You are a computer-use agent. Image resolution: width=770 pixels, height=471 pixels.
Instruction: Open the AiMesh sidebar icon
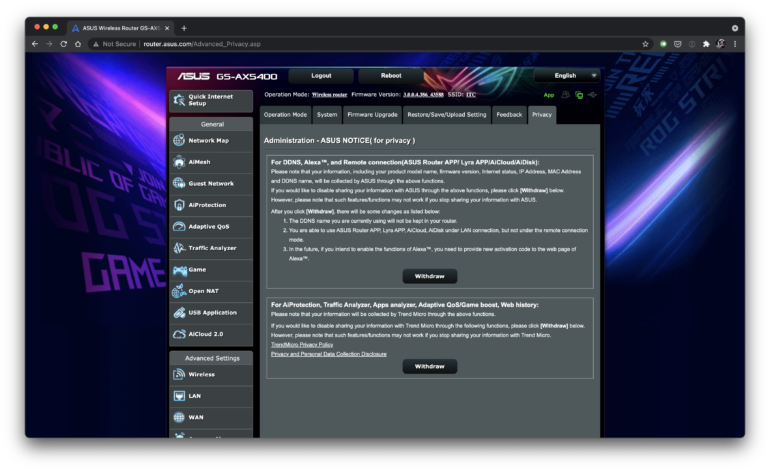(179, 162)
